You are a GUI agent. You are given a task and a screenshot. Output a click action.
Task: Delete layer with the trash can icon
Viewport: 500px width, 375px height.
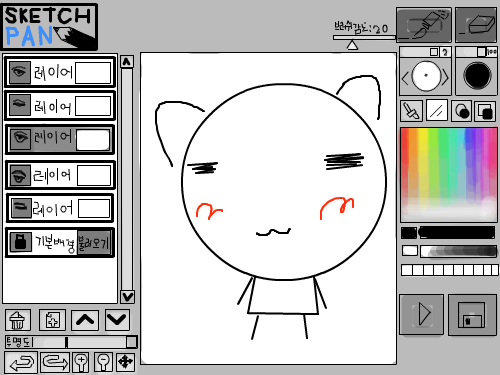coord(18,320)
